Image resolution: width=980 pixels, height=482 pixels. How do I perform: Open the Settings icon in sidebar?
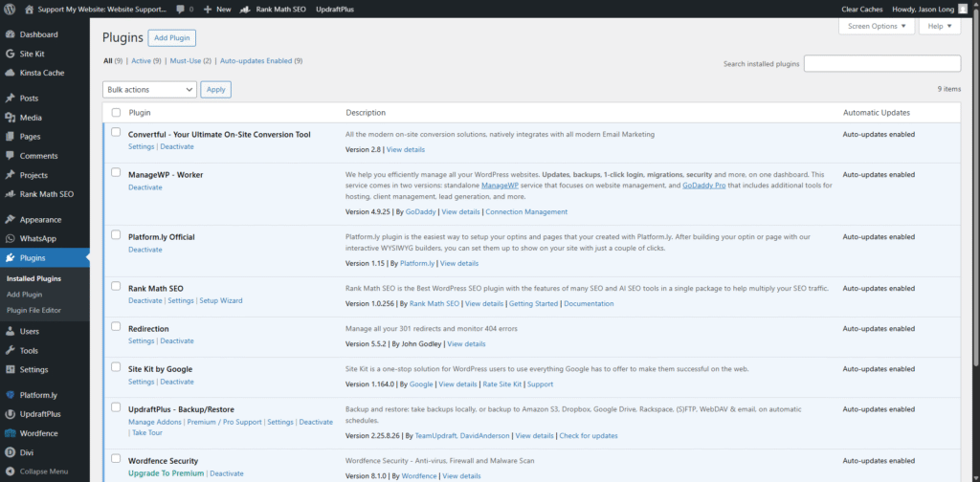tap(10, 369)
